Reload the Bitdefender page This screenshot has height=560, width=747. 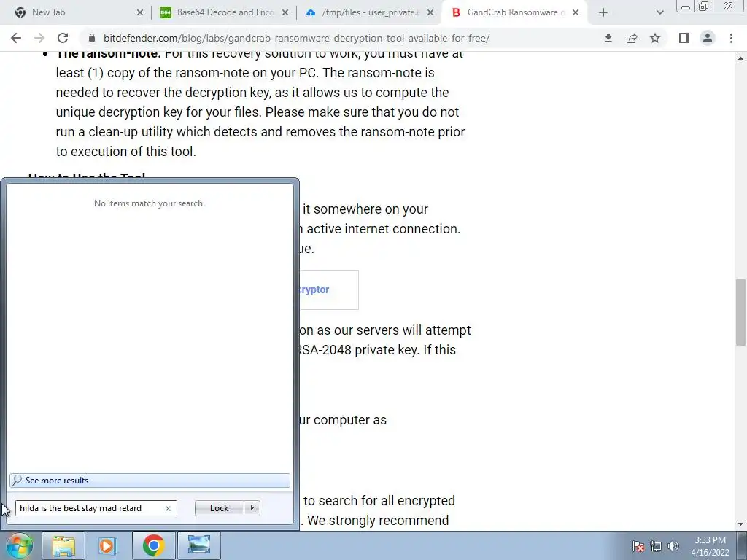coord(63,38)
